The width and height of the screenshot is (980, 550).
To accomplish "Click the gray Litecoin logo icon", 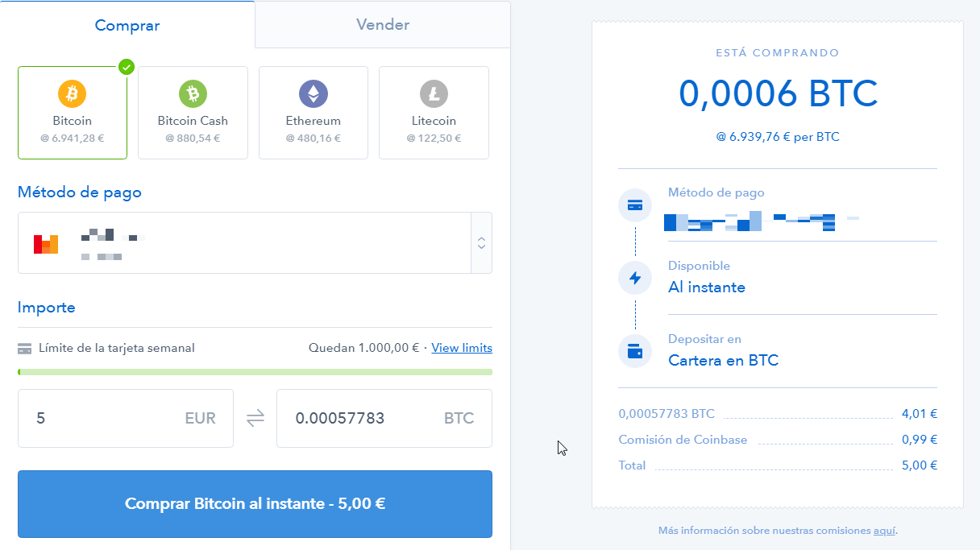I will pos(434,94).
